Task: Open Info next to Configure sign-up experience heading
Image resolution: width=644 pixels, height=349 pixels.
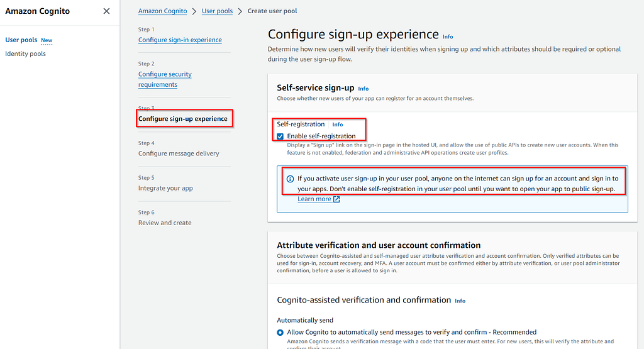Action: 448,36
